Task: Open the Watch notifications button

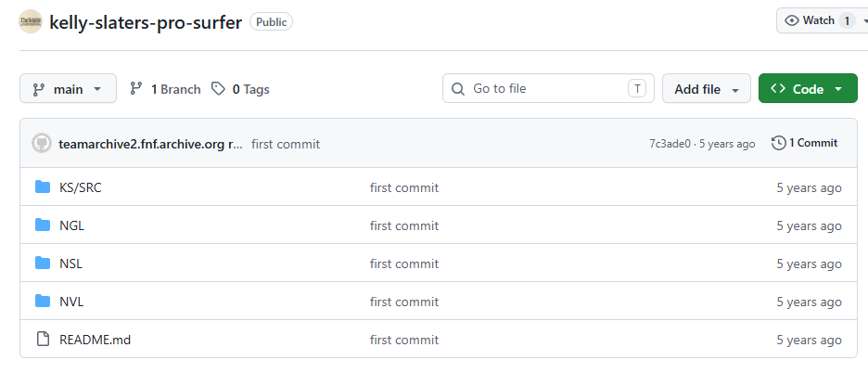Action: pyautogui.click(x=822, y=20)
